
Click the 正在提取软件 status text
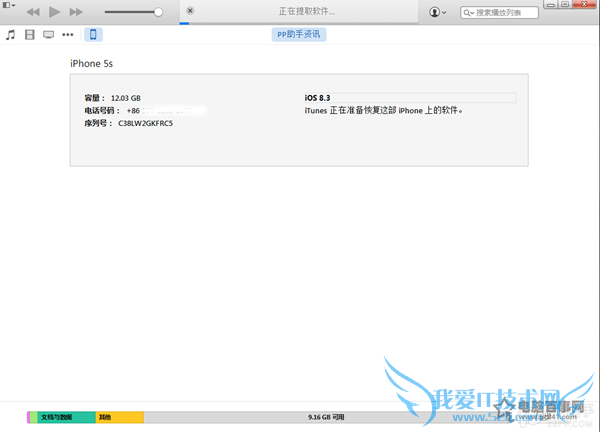(307, 11)
